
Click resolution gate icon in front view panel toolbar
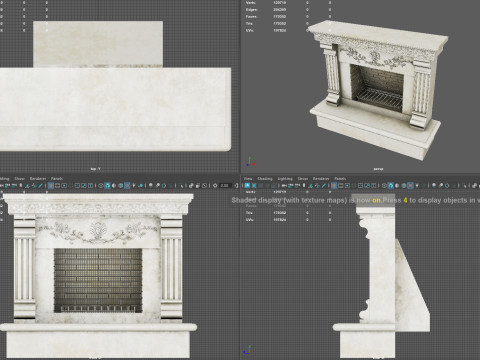click(64, 185)
